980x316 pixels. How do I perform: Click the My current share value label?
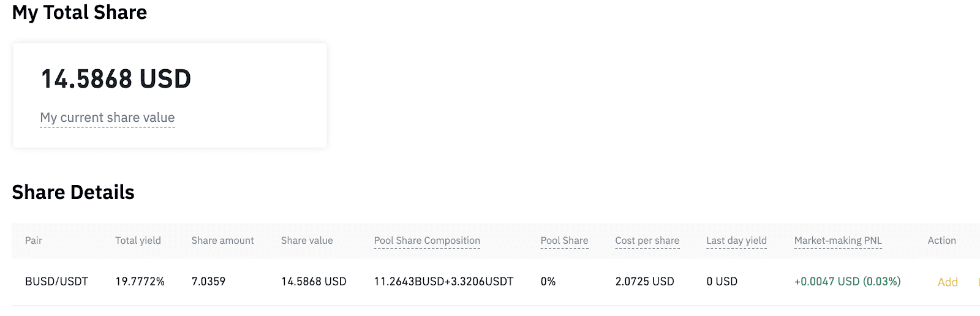[x=107, y=118]
